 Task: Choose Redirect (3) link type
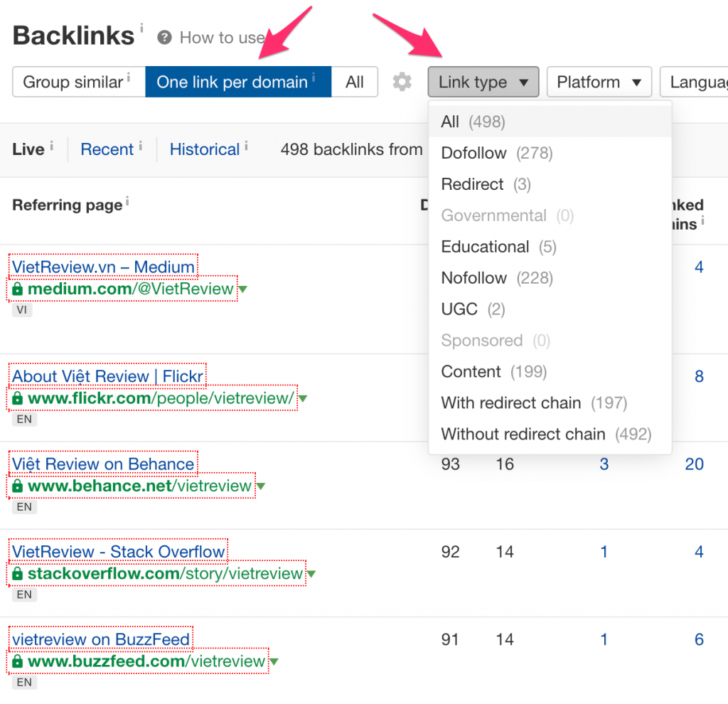550,184
